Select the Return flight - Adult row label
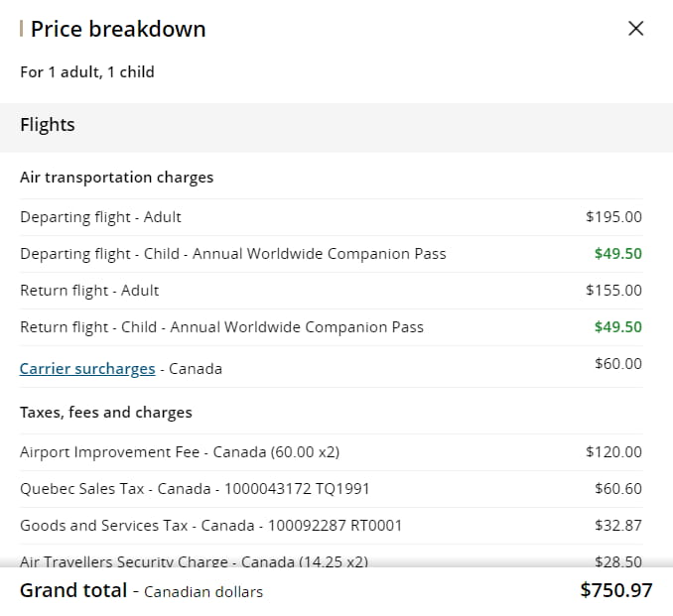The height and width of the screenshot is (616, 673). [x=89, y=291]
